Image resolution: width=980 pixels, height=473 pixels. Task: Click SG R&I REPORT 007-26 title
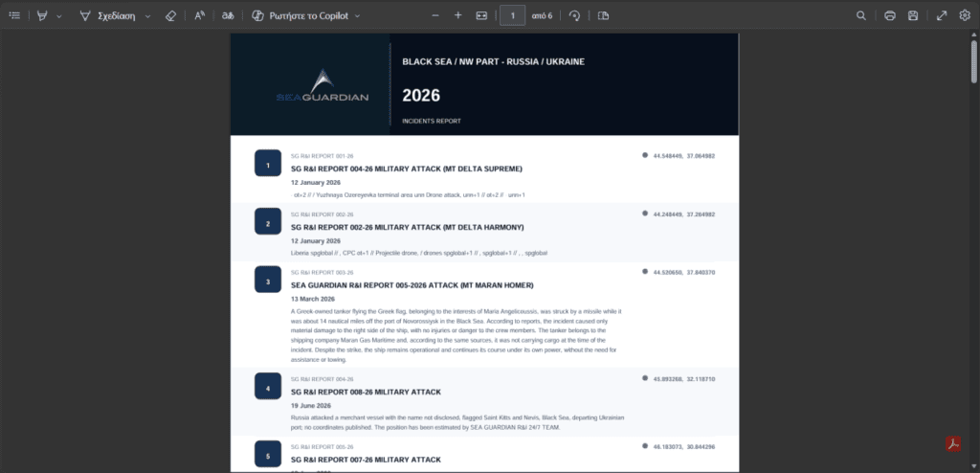point(366,460)
